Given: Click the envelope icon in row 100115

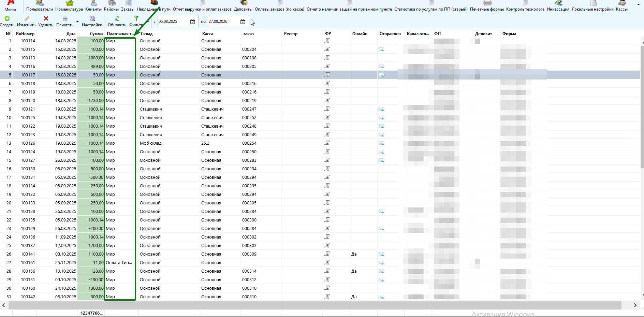Looking at the screenshot, I should coord(381,49).
